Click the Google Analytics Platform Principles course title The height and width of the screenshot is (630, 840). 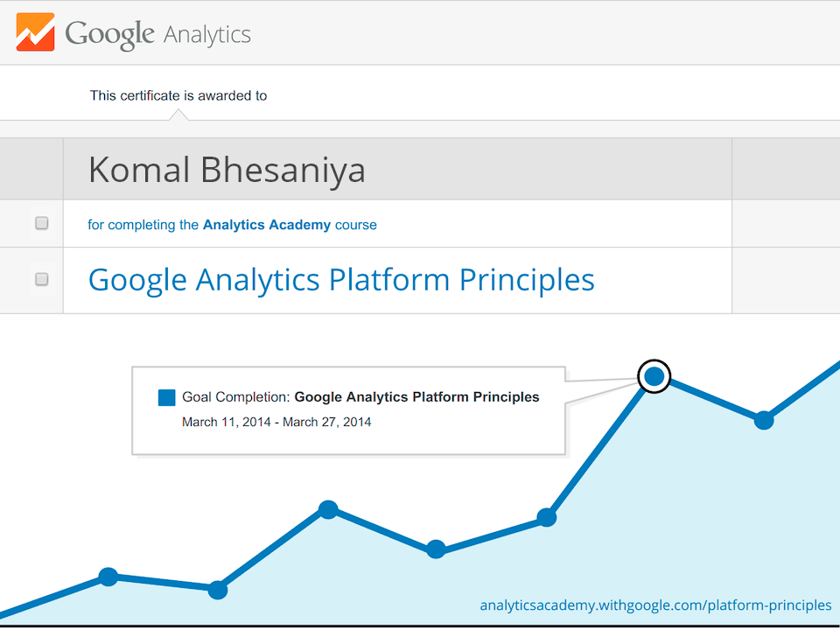pos(341,280)
